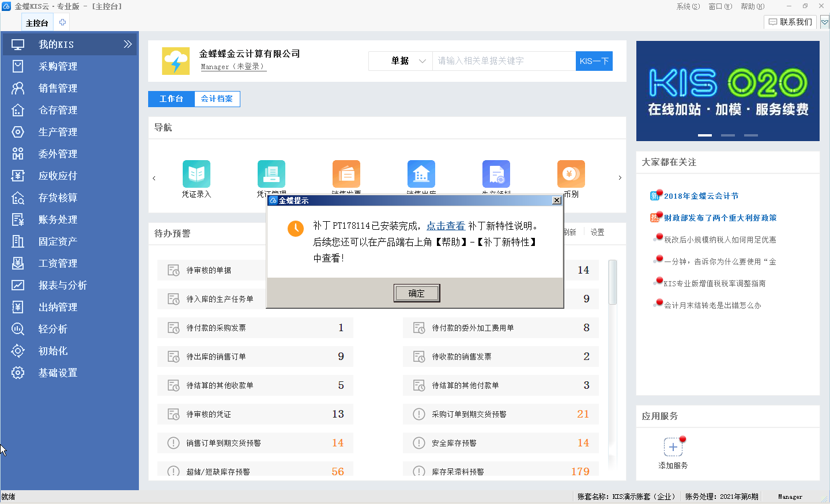Open 财政部发布了两个重大利好政策 link
Image resolution: width=830 pixels, height=504 pixels.
click(720, 218)
